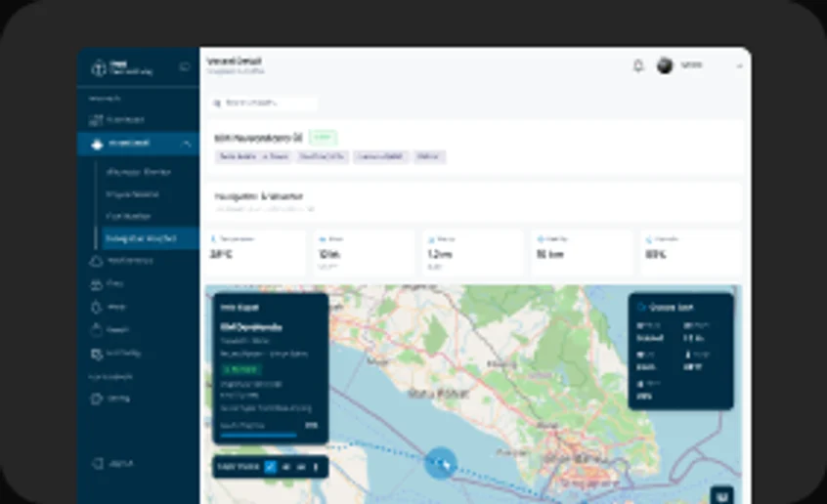
Task: Click the first tag chip under the vessel name
Action: [253, 156]
